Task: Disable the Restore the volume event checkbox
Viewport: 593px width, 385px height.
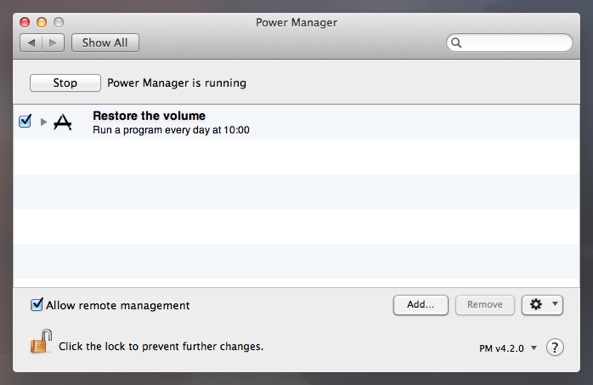Action: click(x=25, y=121)
